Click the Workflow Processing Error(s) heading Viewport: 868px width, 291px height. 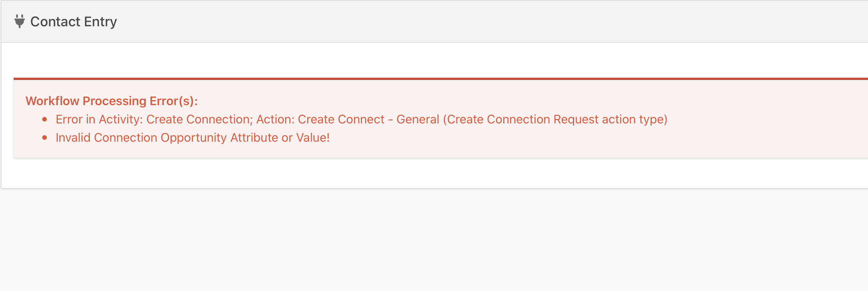point(112,101)
